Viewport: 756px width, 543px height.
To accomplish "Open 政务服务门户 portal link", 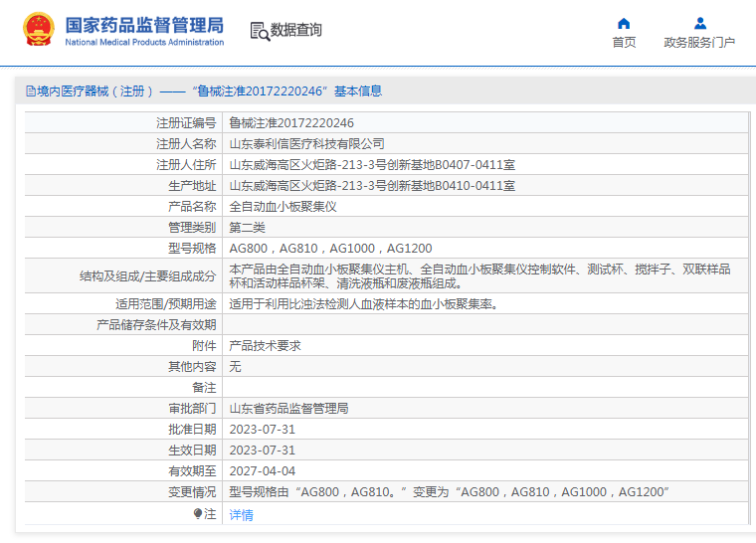I will pos(699,43).
